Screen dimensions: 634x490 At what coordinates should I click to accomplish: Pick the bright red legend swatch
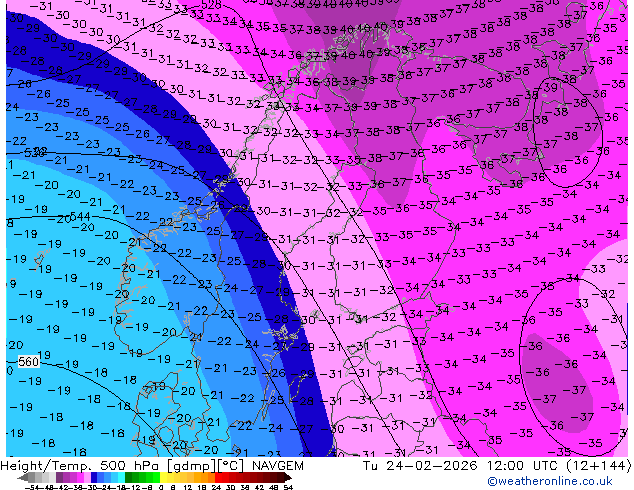click(218, 478)
